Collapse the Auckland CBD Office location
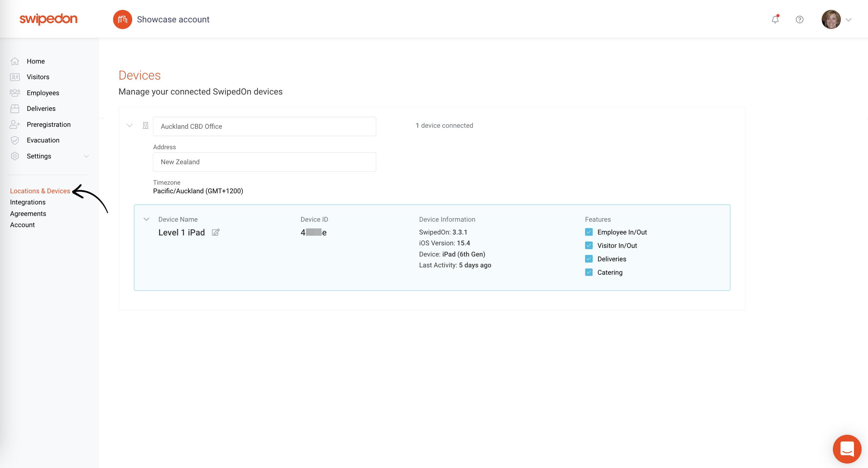 point(129,126)
